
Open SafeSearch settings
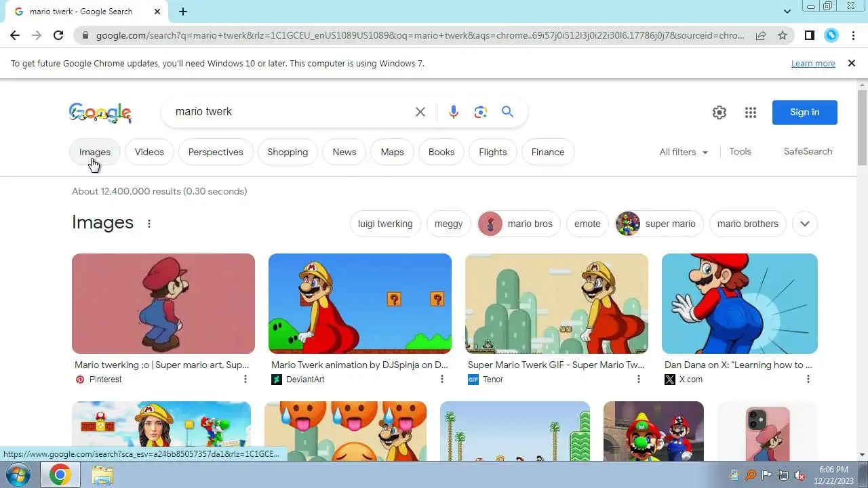point(808,152)
